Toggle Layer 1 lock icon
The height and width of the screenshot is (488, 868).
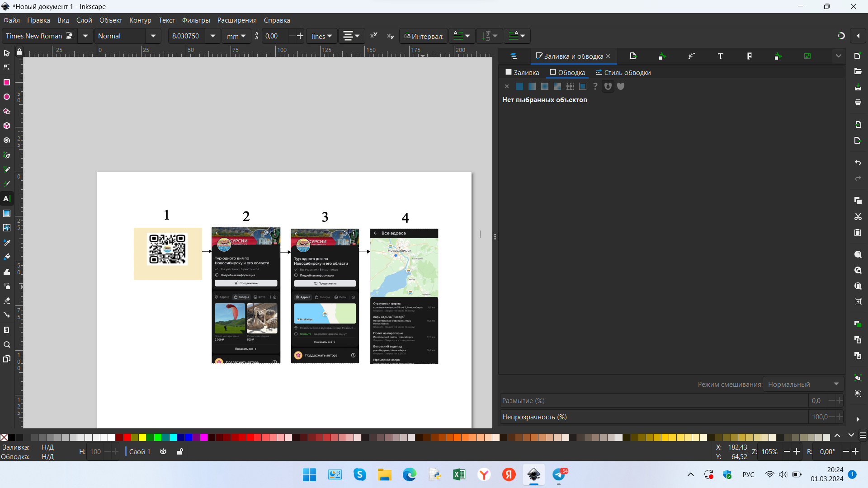point(180,451)
